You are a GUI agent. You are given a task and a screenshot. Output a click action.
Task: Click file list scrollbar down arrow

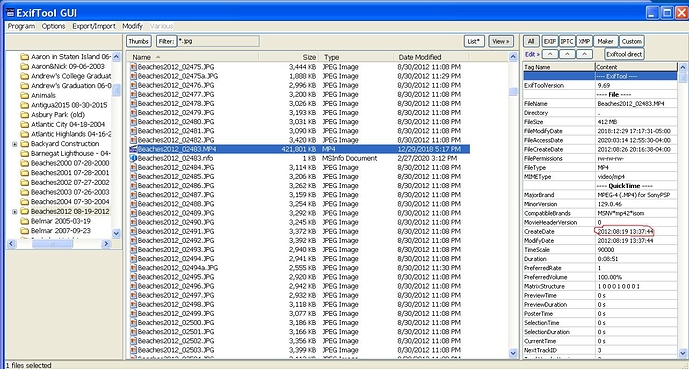513,353
